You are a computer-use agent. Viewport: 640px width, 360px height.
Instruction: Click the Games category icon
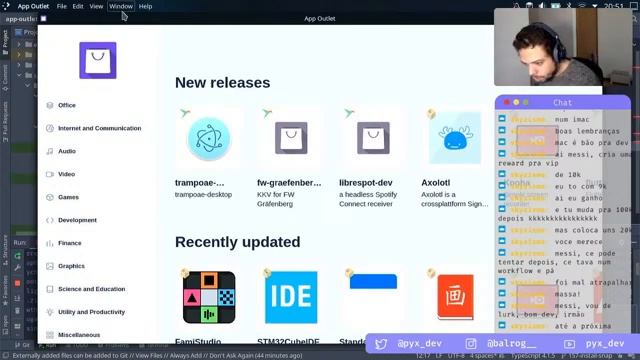[50, 197]
